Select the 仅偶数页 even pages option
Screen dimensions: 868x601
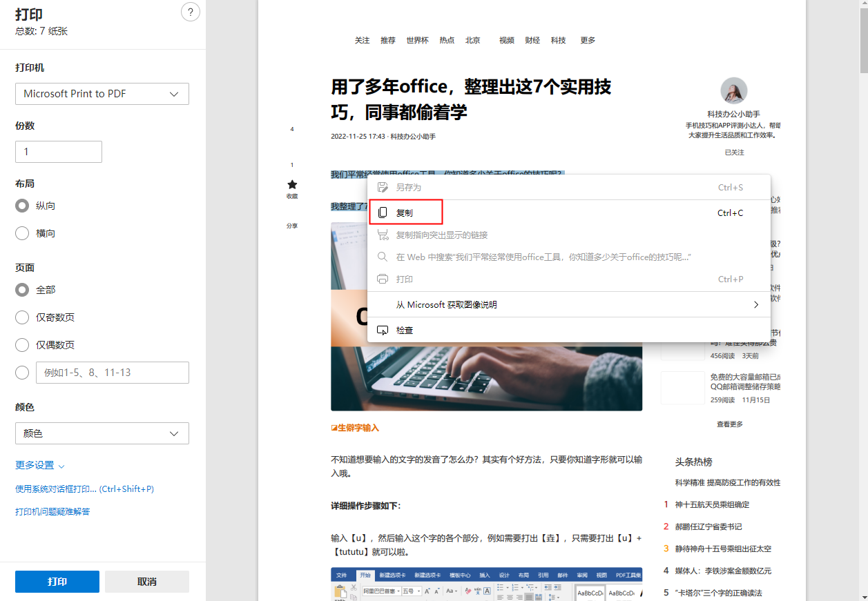pyautogui.click(x=21, y=344)
